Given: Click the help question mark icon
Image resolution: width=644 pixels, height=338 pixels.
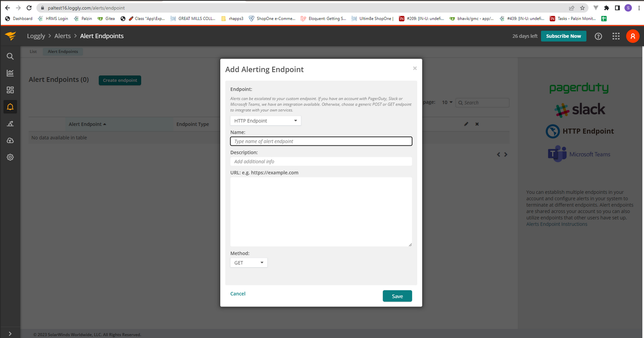Looking at the screenshot, I should 598,36.
